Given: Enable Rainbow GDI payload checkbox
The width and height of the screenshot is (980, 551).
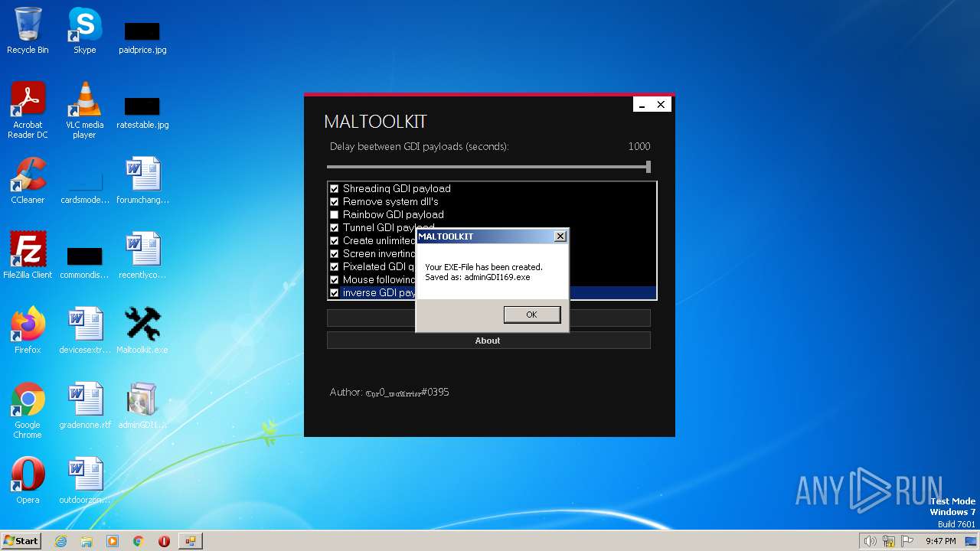Looking at the screenshot, I should 334,214.
